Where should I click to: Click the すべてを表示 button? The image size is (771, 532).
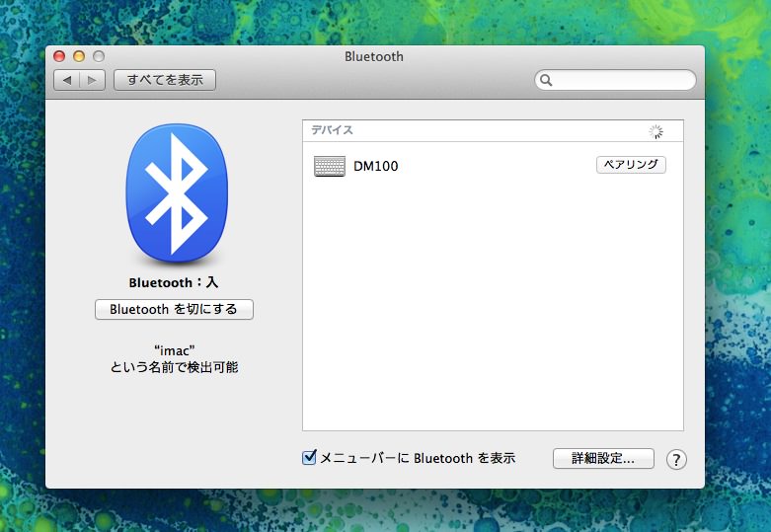pyautogui.click(x=165, y=80)
